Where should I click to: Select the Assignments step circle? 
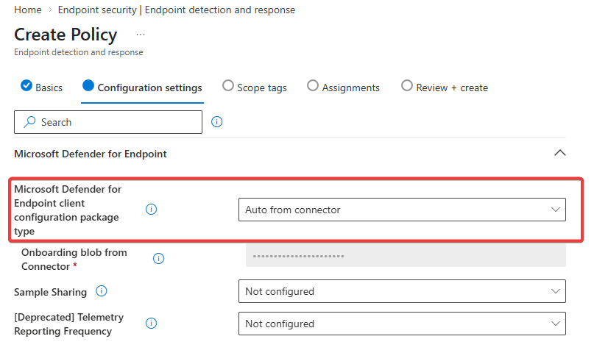(313, 85)
